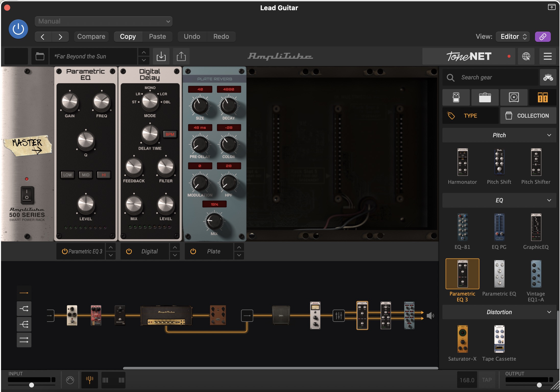This screenshot has width=560, height=392.
Task: Step Parametric EQ 3 slot model up
Action: tap(111, 247)
